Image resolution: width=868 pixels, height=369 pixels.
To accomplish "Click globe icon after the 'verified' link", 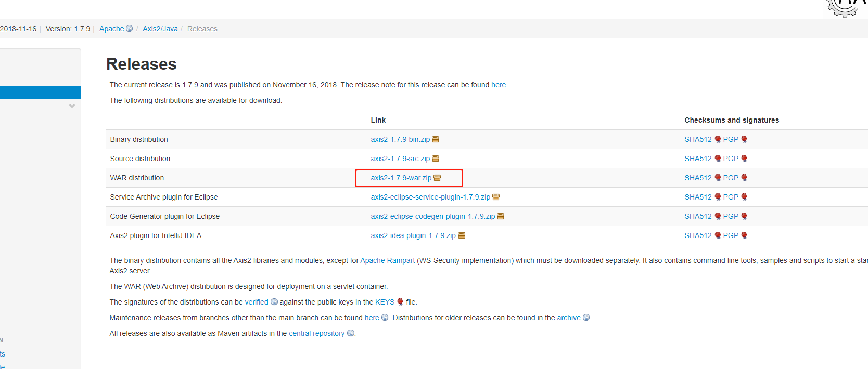I will 274,302.
